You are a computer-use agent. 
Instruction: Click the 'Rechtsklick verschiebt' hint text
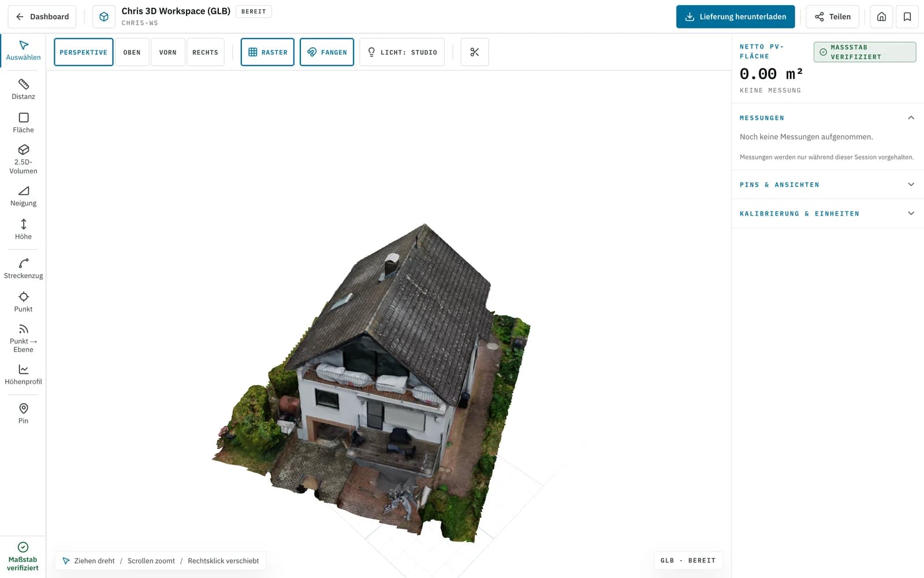point(223,561)
